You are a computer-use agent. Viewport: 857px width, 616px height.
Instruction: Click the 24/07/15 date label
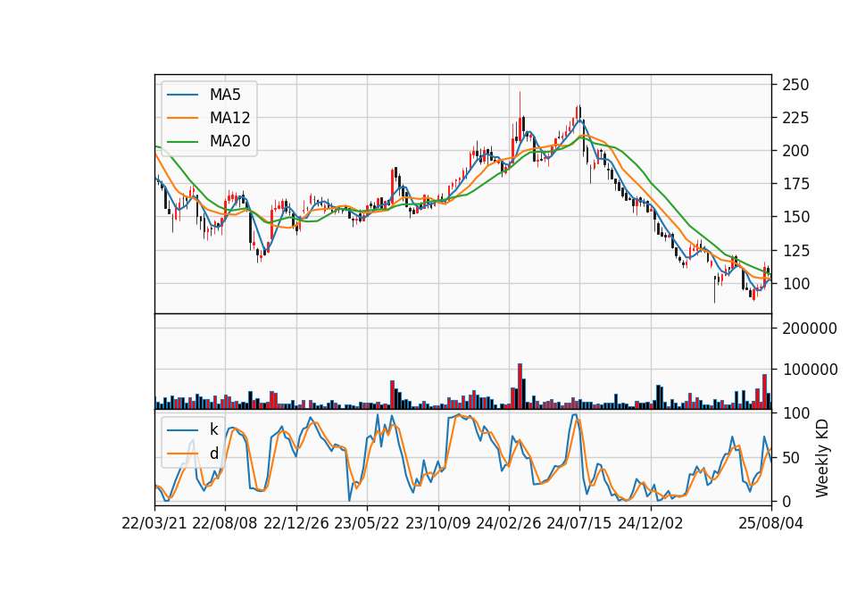(578, 523)
